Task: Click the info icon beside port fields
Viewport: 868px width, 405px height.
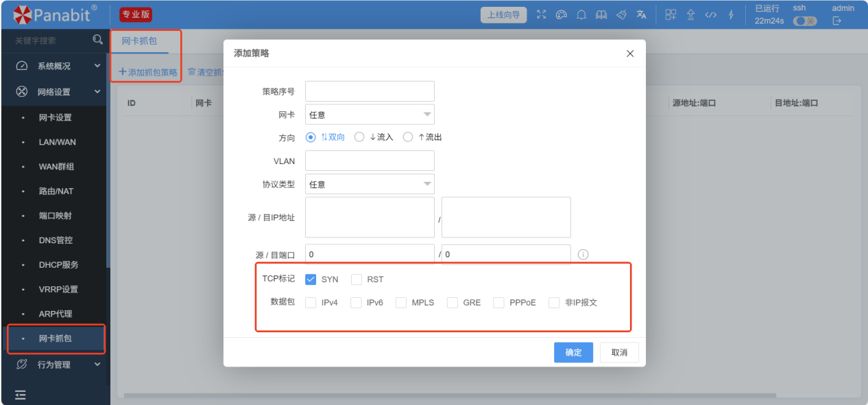Action: (x=583, y=255)
